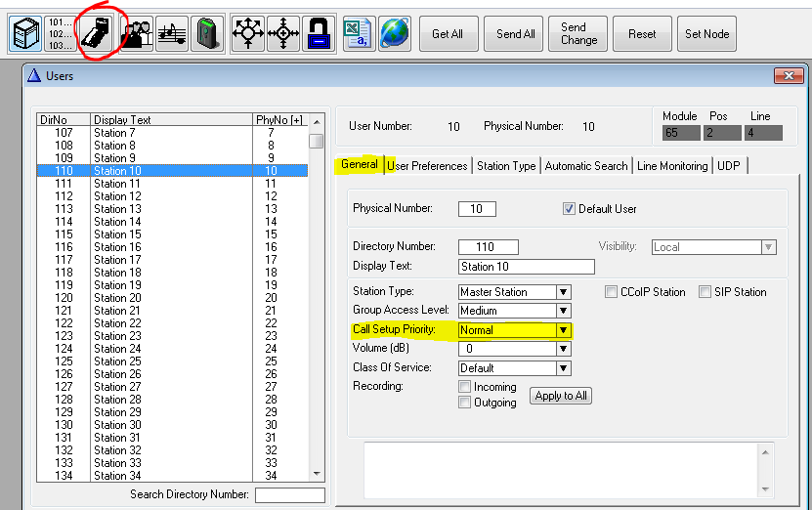Click the exchange server rack toolbar icon

[26, 33]
